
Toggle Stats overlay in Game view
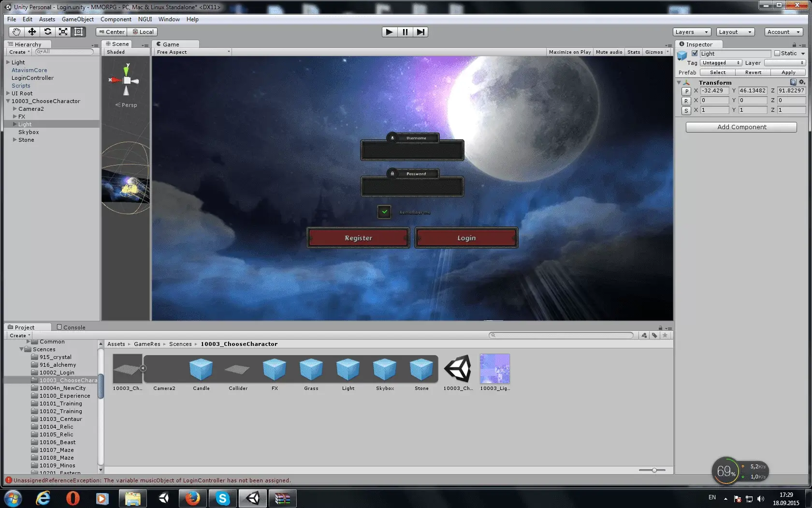[x=634, y=52]
